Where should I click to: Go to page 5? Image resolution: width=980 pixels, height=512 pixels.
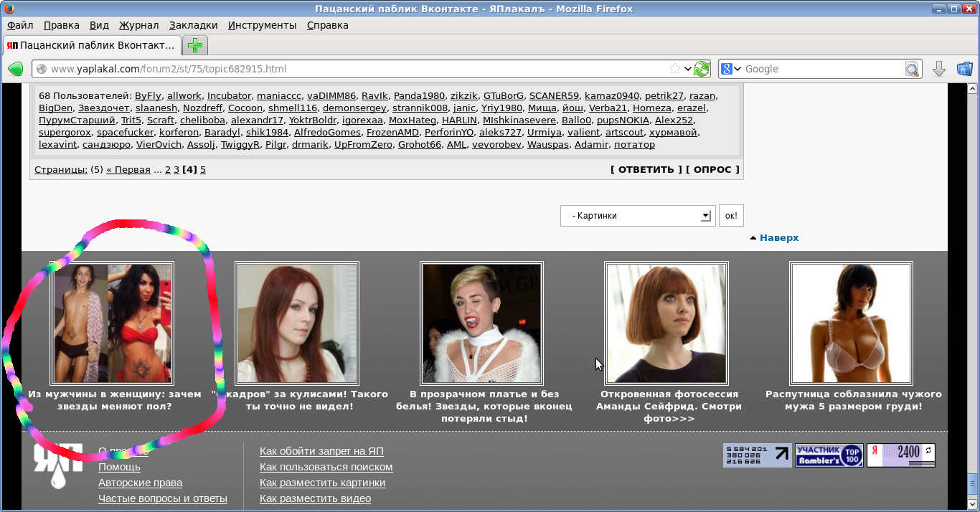[203, 170]
